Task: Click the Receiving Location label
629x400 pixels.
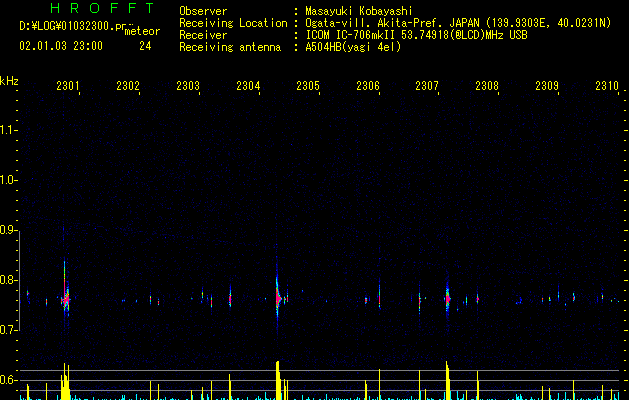Action: tap(233, 23)
